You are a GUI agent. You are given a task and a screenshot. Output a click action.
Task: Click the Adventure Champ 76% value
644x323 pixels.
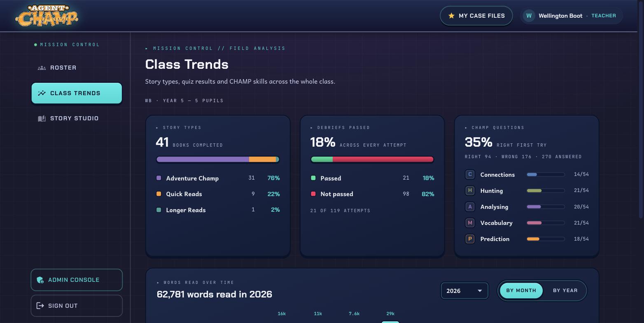tap(273, 178)
